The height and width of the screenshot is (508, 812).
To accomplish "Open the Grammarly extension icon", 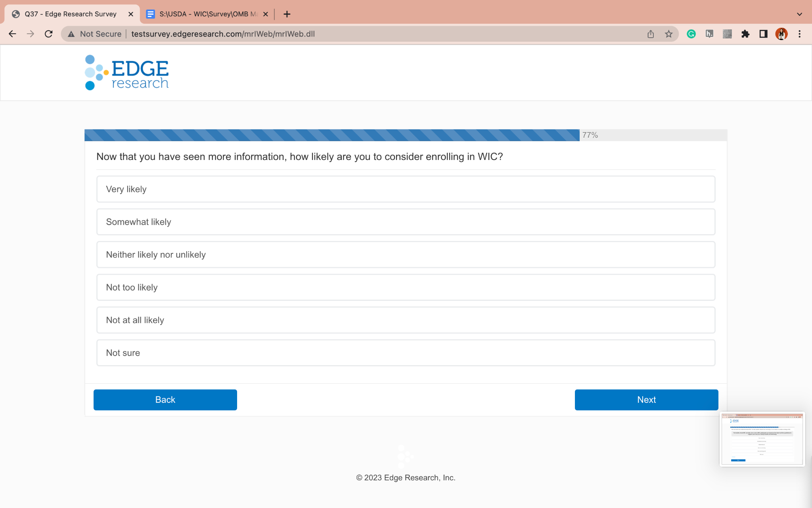I will point(691,34).
